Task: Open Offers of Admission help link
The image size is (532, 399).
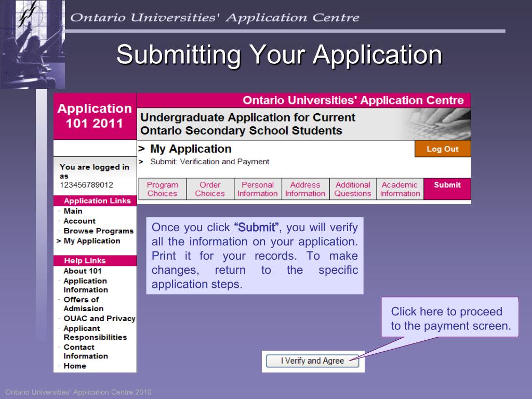Action: [84, 304]
